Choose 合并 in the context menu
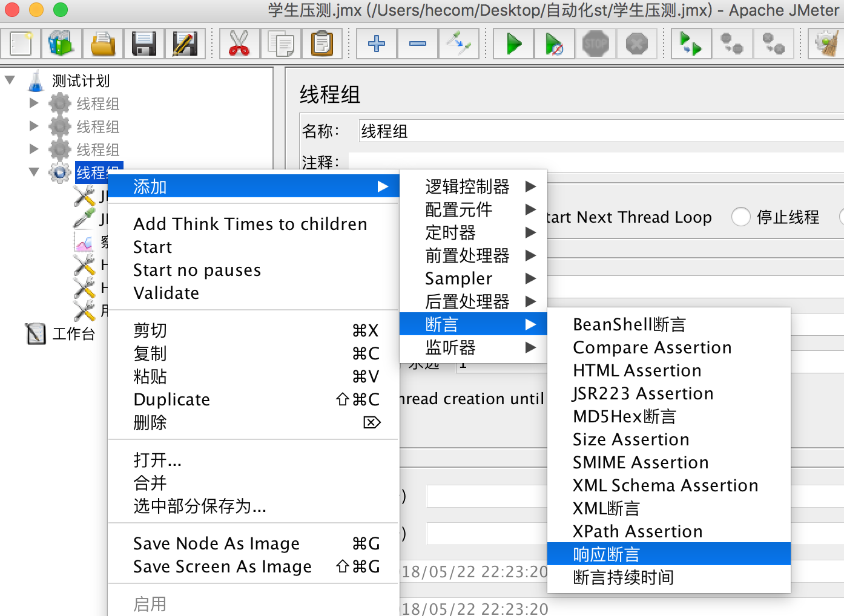The image size is (844, 616). (253, 483)
